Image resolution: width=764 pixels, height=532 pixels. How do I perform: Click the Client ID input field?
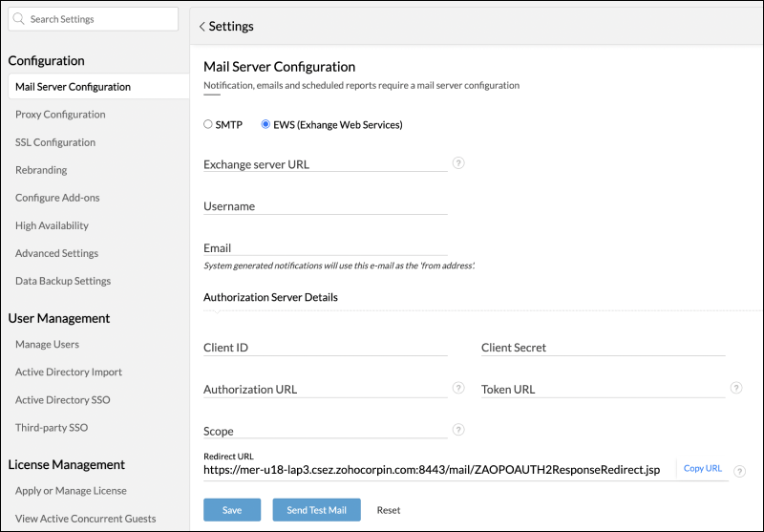325,348
